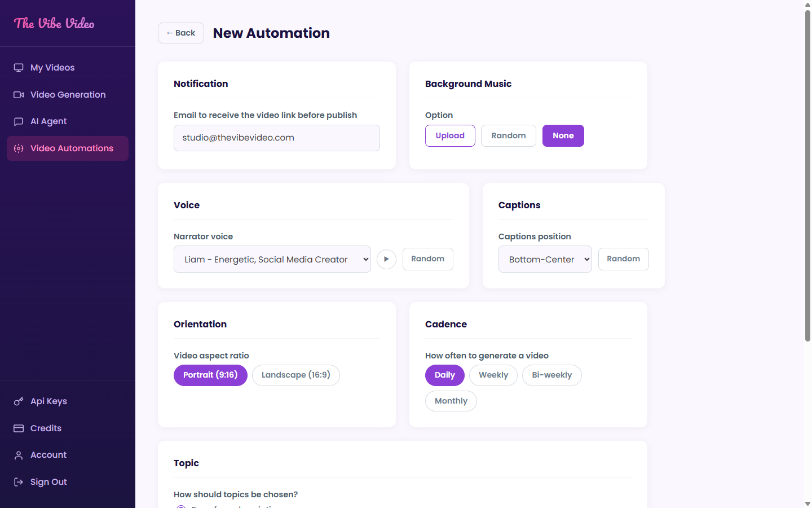Click Random next to captions position
Image resolution: width=812 pixels, height=508 pixels.
pos(624,259)
